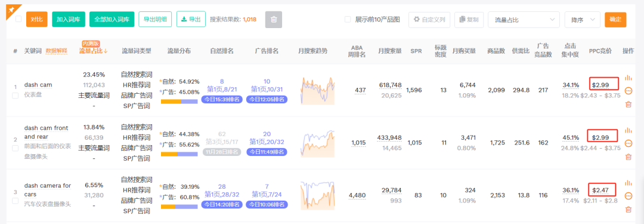Click the 加入词库 button
The width and height of the screenshot is (644, 224).
pyautogui.click(x=68, y=19)
